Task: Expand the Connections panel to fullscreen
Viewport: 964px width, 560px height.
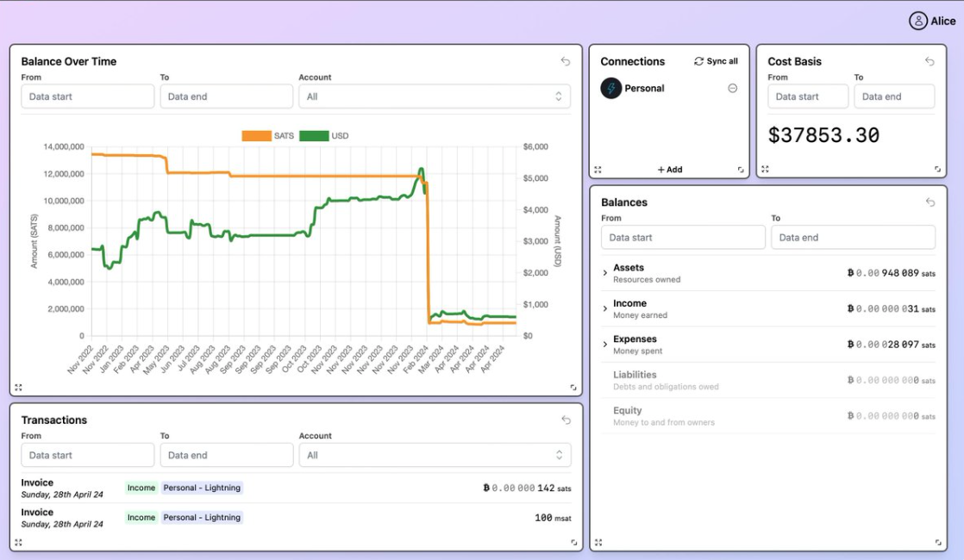Action: click(x=598, y=170)
